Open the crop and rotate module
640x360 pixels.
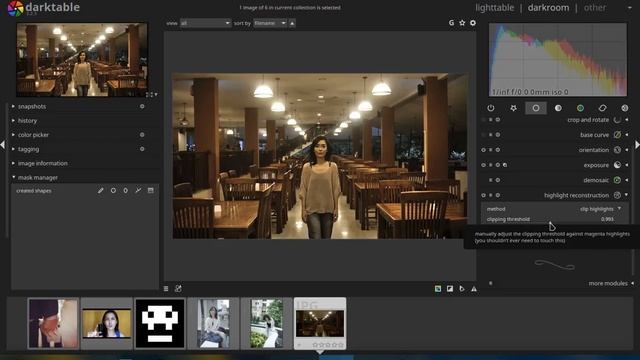[588, 120]
